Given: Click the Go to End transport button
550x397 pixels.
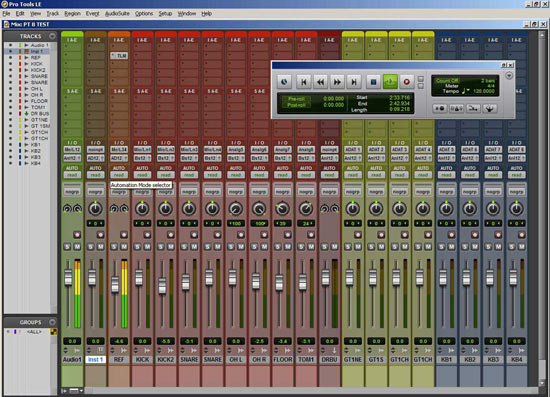Looking at the screenshot, I should pyautogui.click(x=354, y=82).
